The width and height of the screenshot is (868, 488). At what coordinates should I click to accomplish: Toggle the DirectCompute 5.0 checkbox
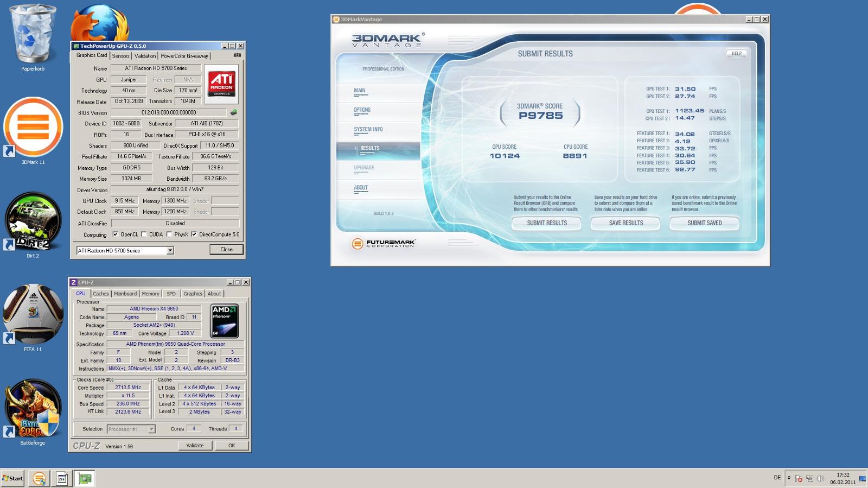(x=194, y=235)
